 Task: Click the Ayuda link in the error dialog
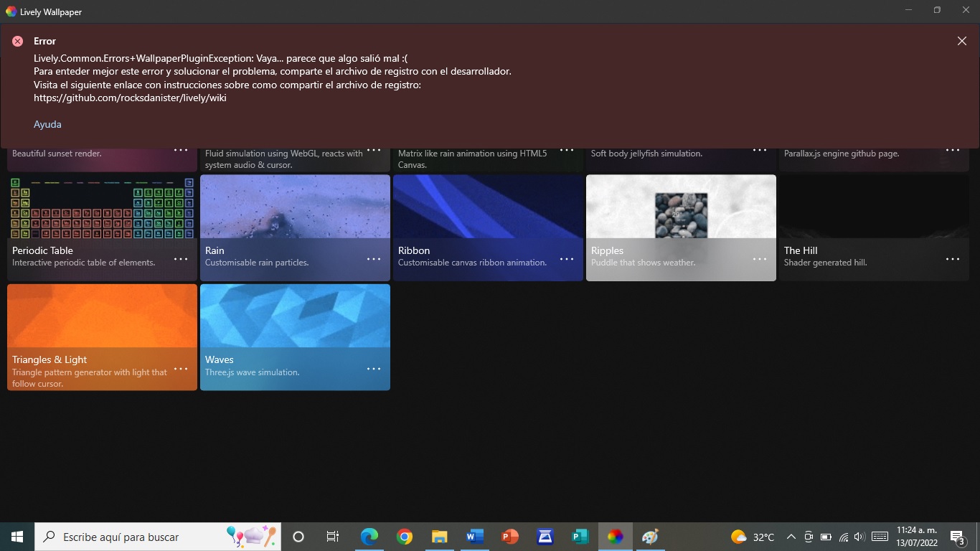(47, 124)
